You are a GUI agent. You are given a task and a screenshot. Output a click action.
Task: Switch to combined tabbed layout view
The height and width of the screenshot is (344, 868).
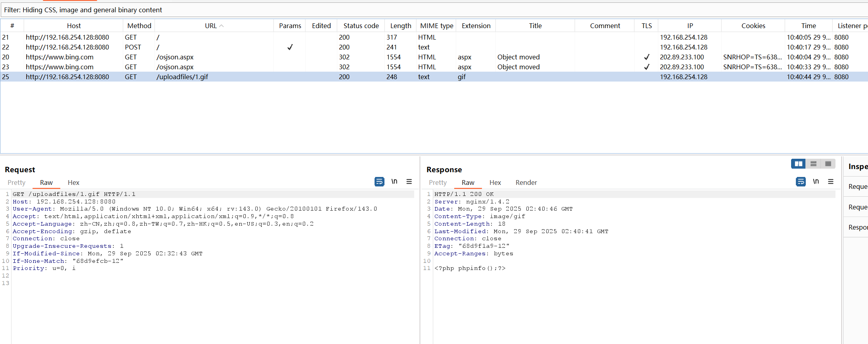tap(828, 163)
